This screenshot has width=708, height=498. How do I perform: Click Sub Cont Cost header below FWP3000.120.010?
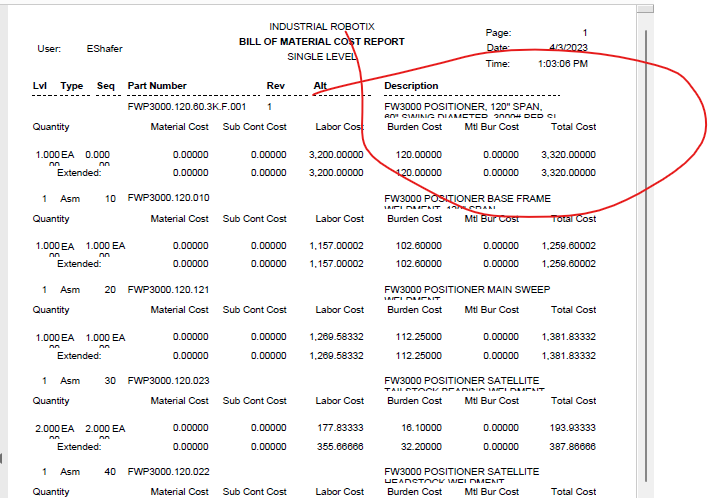[x=254, y=219]
